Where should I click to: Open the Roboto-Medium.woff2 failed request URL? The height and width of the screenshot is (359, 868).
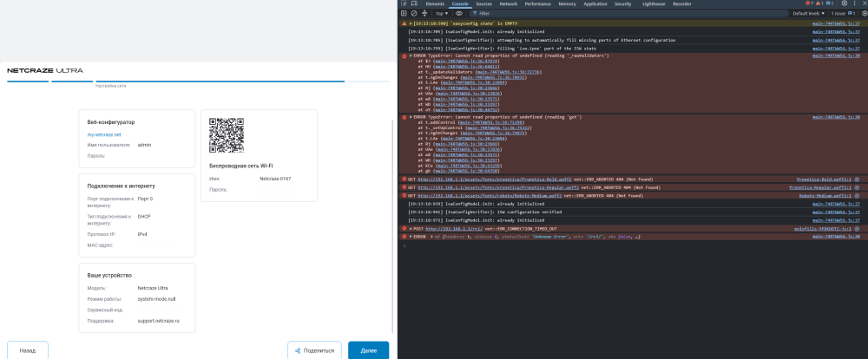click(490, 196)
